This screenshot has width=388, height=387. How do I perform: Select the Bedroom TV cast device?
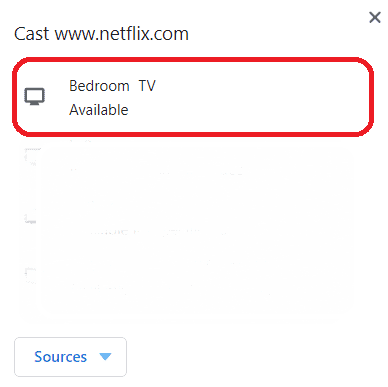click(x=193, y=97)
